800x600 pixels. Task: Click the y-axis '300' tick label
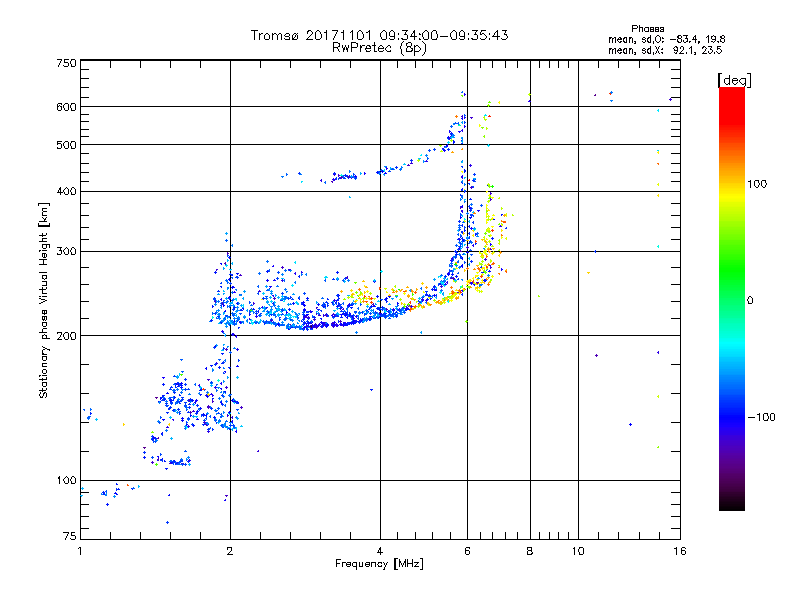(66, 252)
